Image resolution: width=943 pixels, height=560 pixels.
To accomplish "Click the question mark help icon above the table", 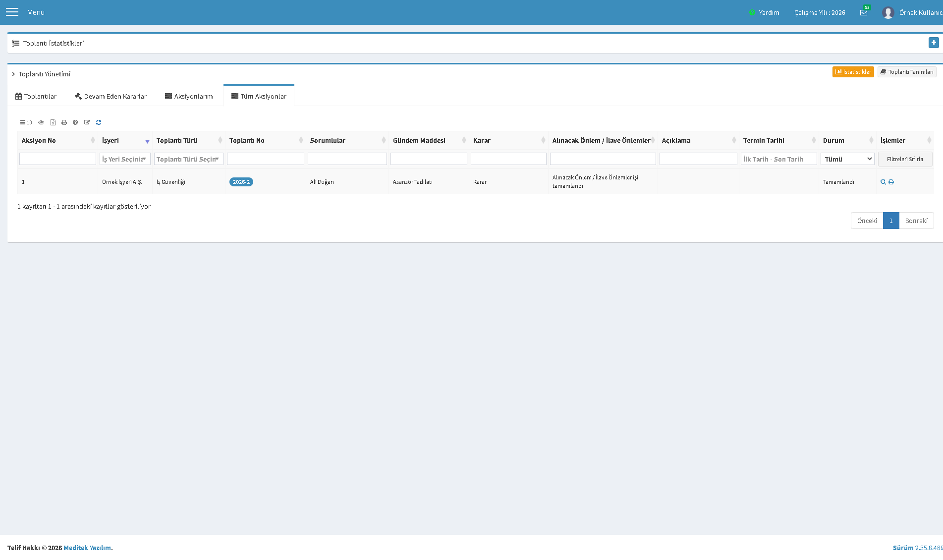I will (75, 122).
